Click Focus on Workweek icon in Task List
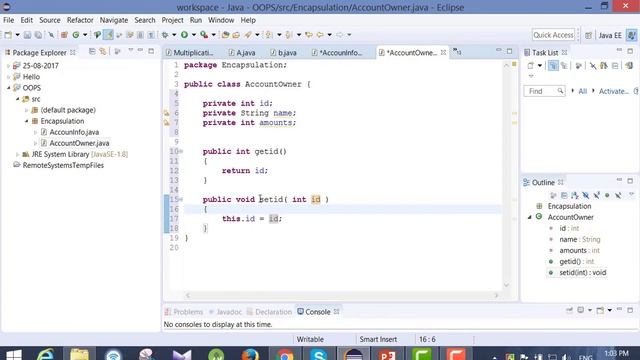Image resolution: width=640 pixels, height=360 pixels. [578, 65]
